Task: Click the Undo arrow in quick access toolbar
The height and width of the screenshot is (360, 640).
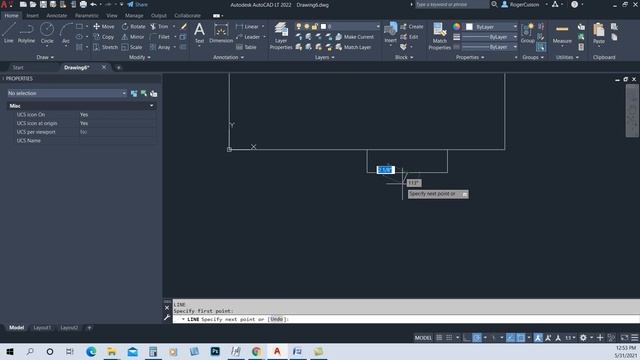Action: [x=93, y=4]
